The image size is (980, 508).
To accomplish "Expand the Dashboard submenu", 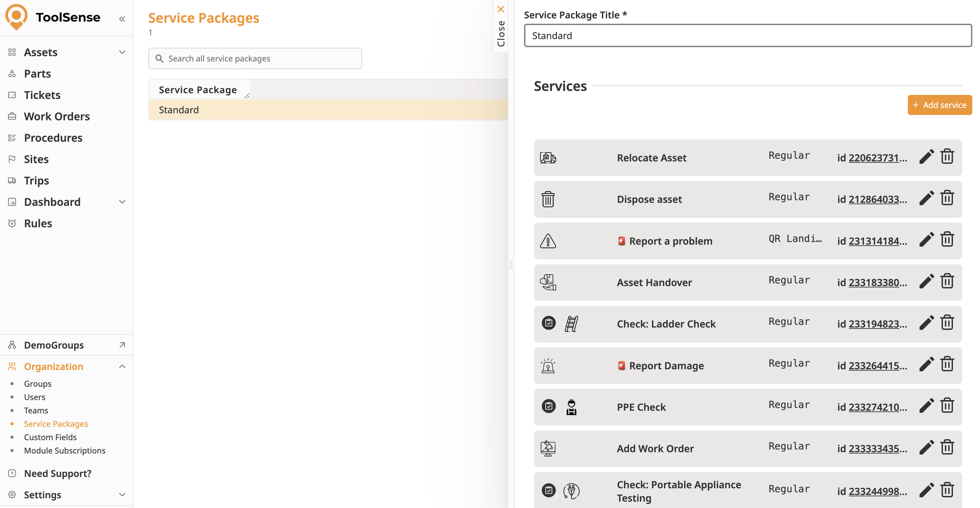I will click(x=122, y=202).
